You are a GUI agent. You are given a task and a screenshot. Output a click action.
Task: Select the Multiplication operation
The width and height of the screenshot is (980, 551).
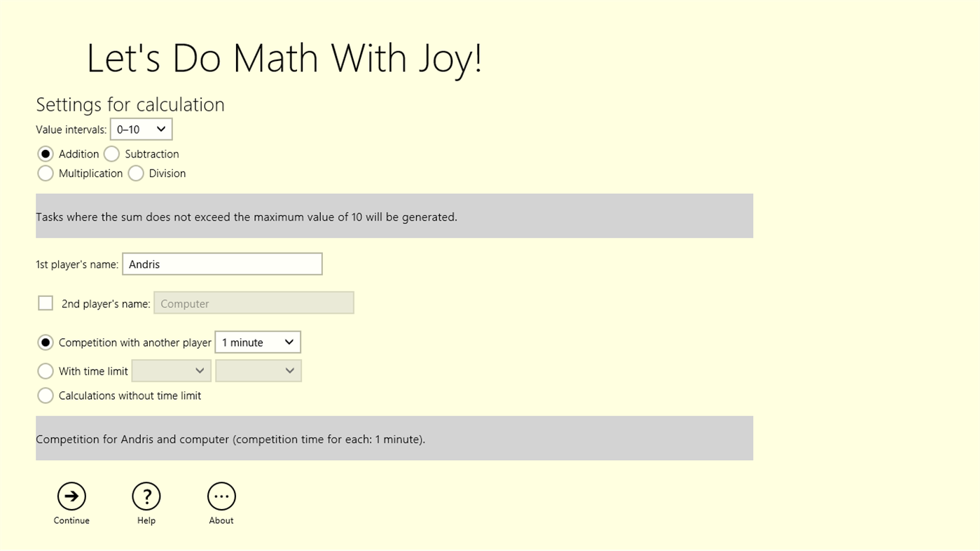tap(46, 173)
